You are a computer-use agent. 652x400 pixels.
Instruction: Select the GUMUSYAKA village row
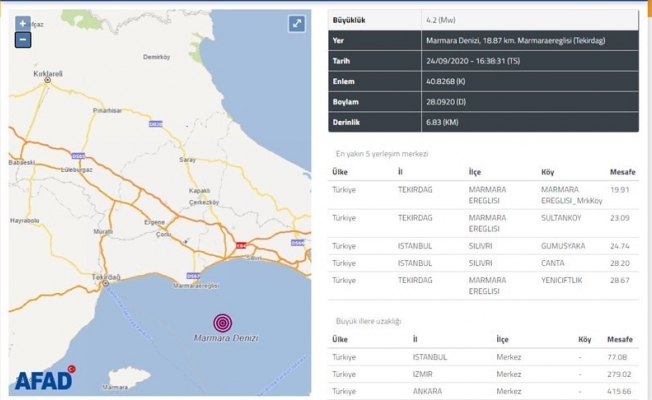483,245
